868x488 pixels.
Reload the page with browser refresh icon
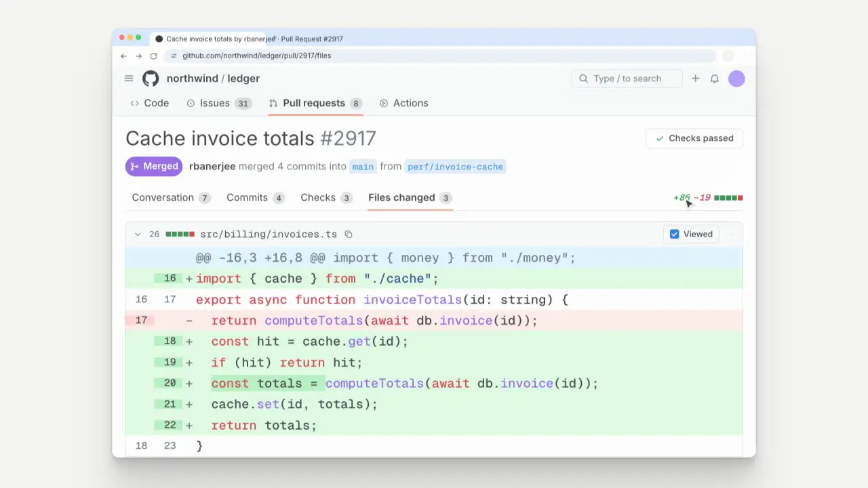click(154, 56)
